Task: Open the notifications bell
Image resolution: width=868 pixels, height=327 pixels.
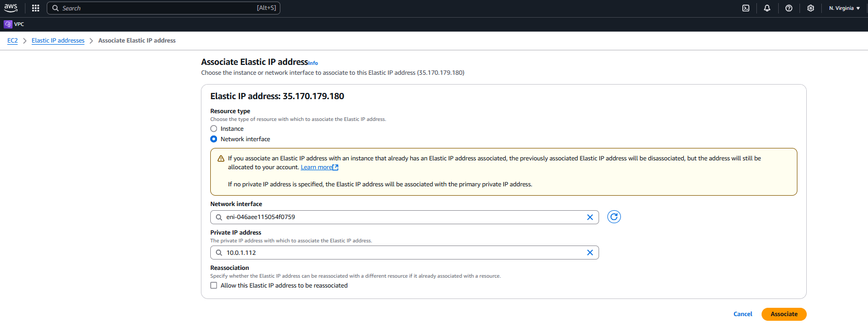Action: click(767, 8)
